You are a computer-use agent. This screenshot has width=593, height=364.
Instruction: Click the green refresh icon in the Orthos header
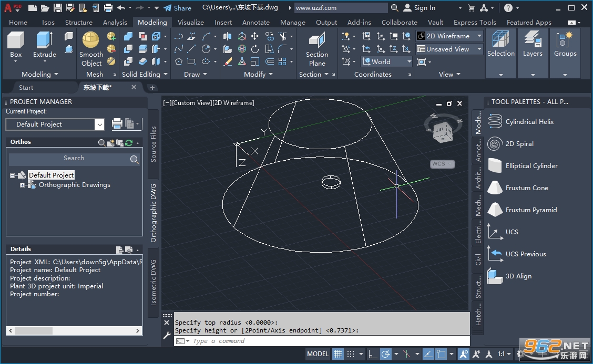[x=129, y=142]
